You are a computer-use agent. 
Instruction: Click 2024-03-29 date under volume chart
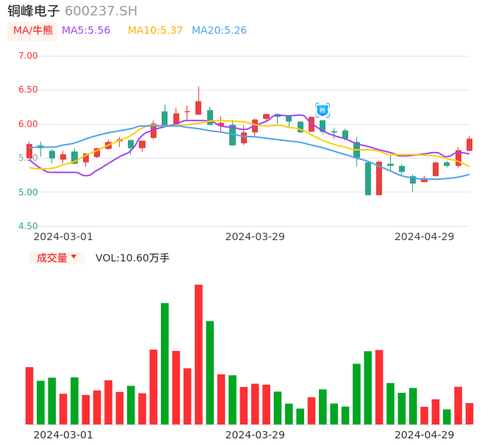tap(255, 435)
